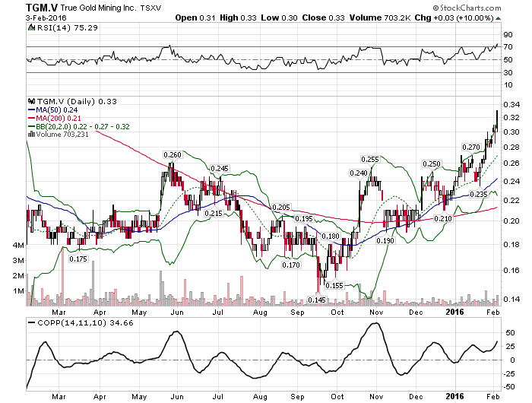Viewport: 532px width, 403px height.
Task: Click the TGM.V ticker symbol title
Action: 41,8
